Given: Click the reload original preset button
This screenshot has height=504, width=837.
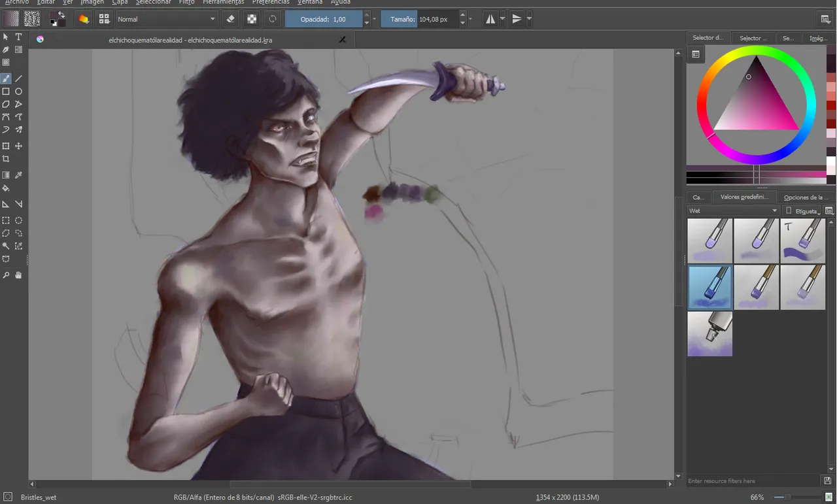Looking at the screenshot, I should (273, 19).
